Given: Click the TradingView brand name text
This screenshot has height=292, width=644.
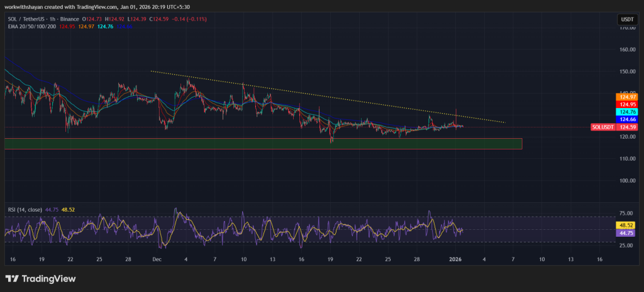Looking at the screenshot, I should pyautogui.click(x=48, y=279).
